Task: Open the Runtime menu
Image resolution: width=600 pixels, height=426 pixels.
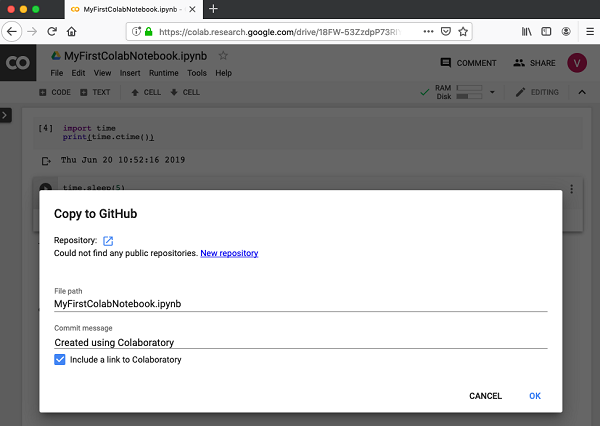Action: [162, 73]
